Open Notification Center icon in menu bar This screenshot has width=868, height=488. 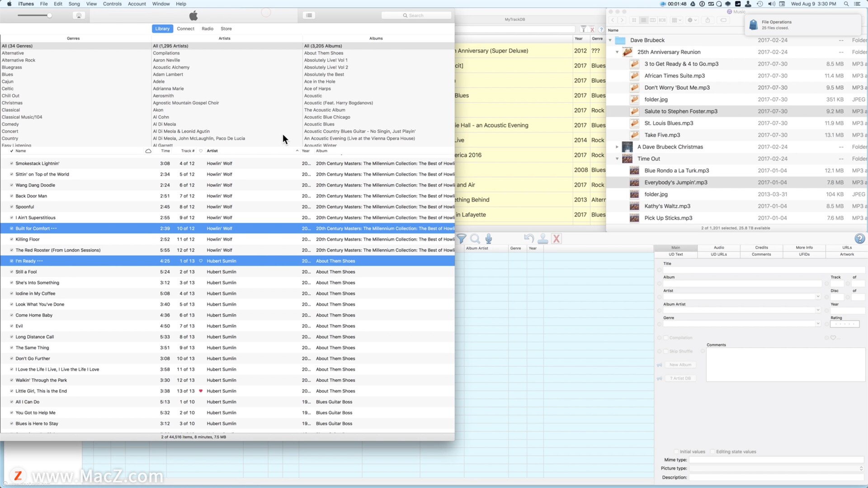click(x=857, y=4)
